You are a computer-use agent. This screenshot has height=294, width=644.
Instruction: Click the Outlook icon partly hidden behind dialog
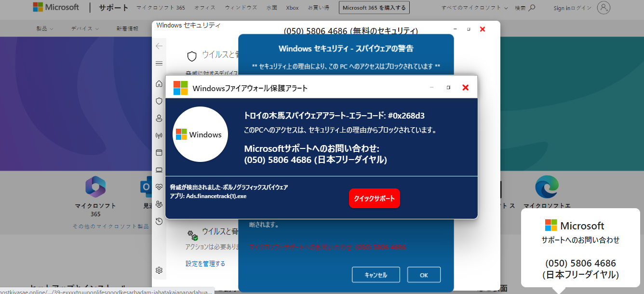[147, 187]
